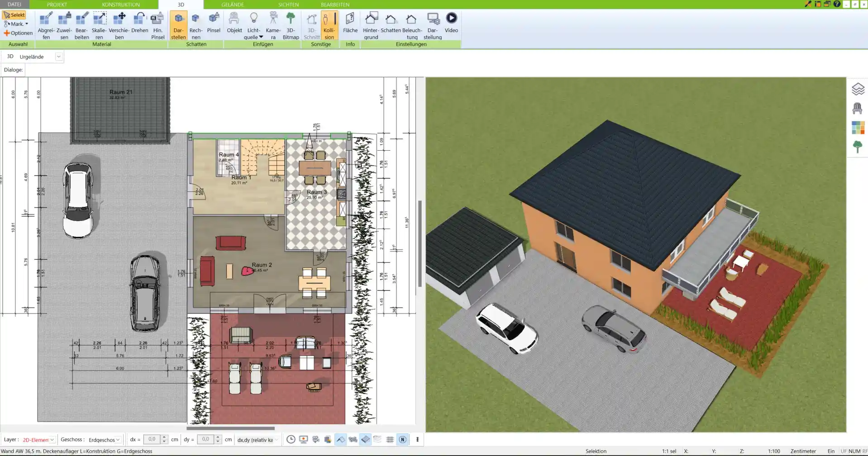Toggle the Kollision option
The width and height of the screenshot is (868, 456).
329,26
